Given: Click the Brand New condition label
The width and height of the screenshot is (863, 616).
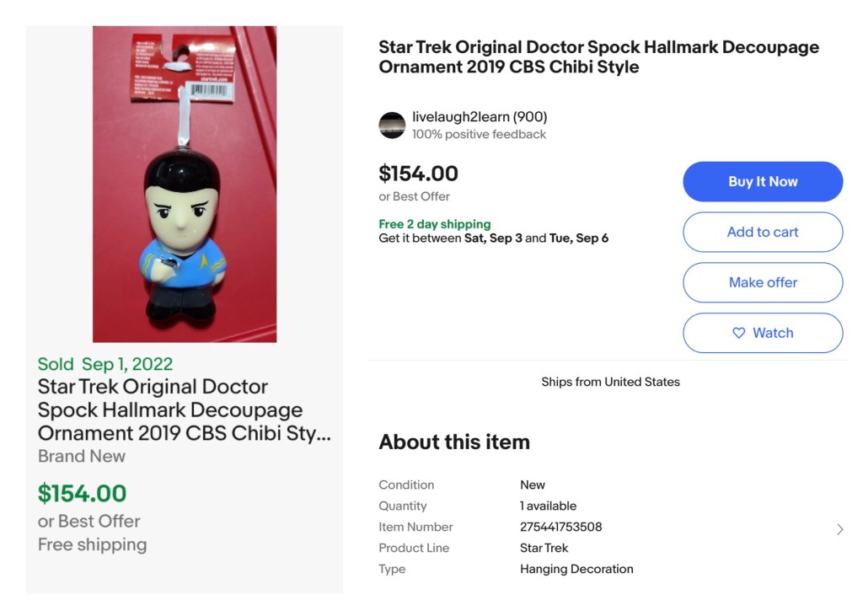Looking at the screenshot, I should point(82,456).
